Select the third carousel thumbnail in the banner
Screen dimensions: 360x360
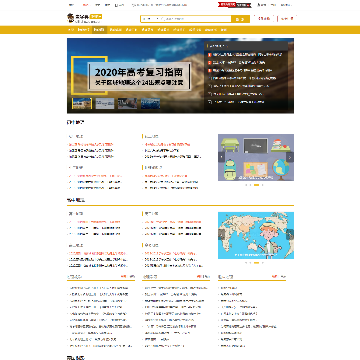click(127, 103)
